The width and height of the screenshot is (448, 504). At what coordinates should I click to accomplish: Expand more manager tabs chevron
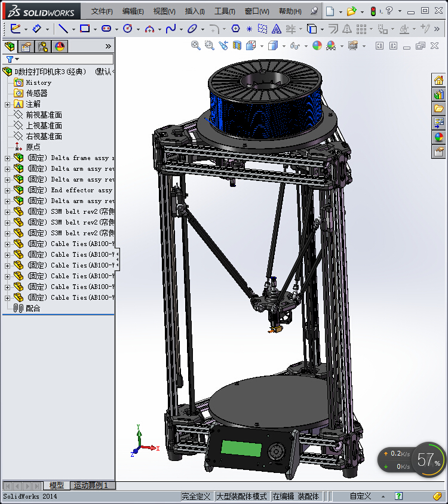tap(108, 47)
